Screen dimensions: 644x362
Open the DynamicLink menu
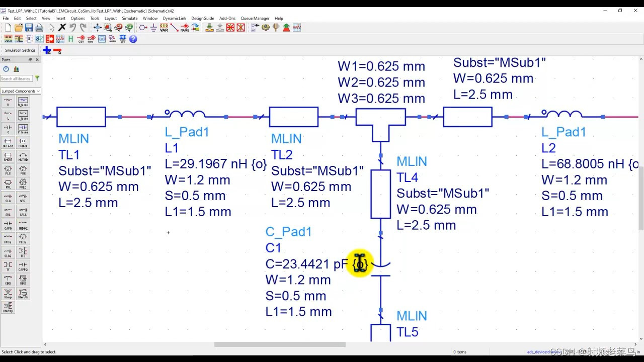(175, 18)
